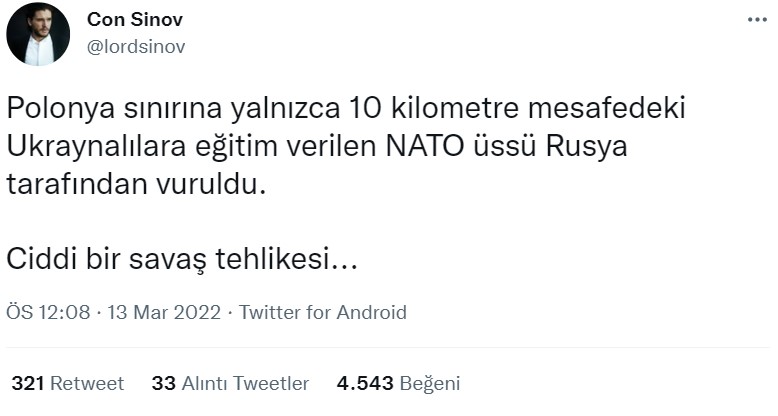Viewport: 778px width, 416px height.
Task: Open the Beğeni likes list
Action: (x=430, y=383)
